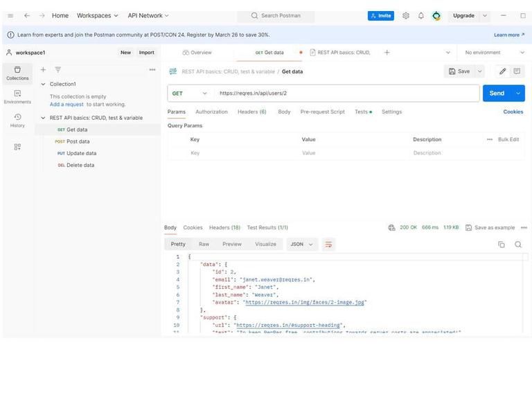Open the notifications bell
Viewport: 532px width, 399px height.
tap(420, 15)
